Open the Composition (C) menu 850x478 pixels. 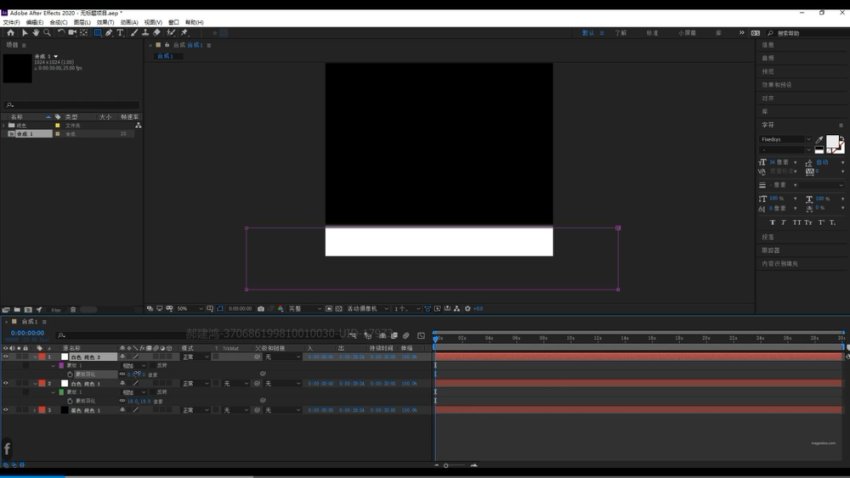point(59,22)
